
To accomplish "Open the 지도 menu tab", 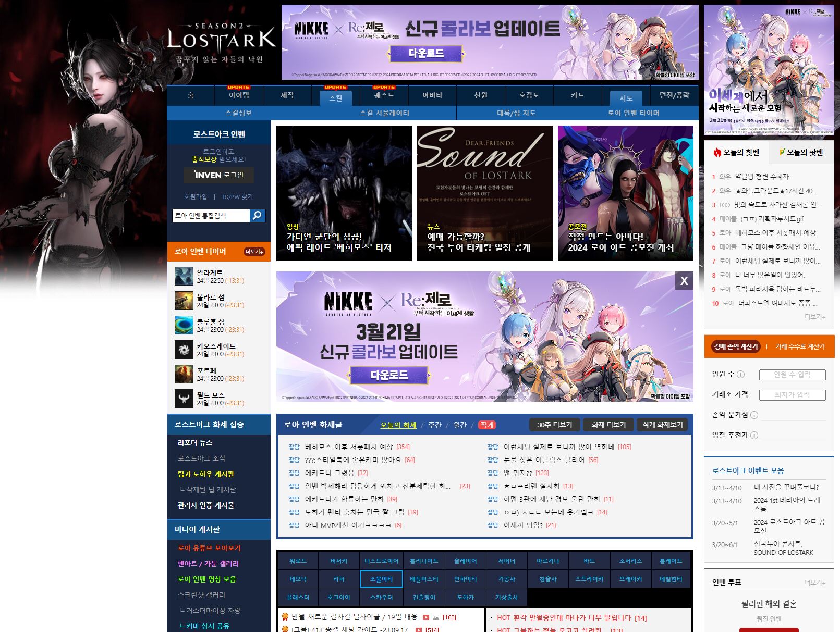I will point(626,97).
